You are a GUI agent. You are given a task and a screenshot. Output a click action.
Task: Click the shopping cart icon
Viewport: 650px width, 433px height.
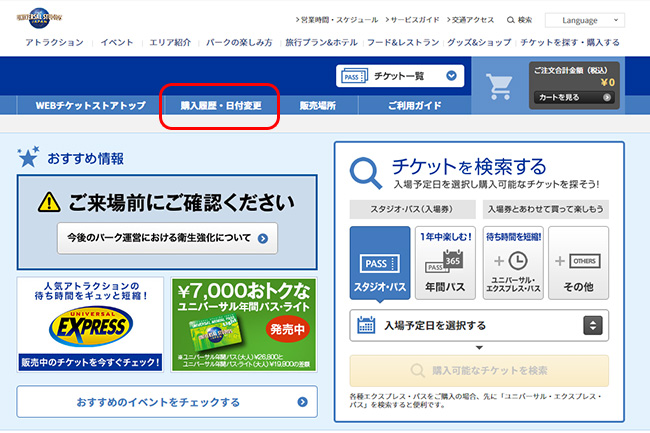[x=499, y=86]
